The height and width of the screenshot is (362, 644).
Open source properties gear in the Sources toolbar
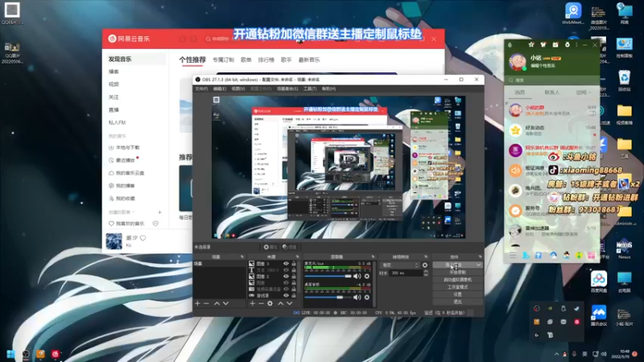coord(270,303)
